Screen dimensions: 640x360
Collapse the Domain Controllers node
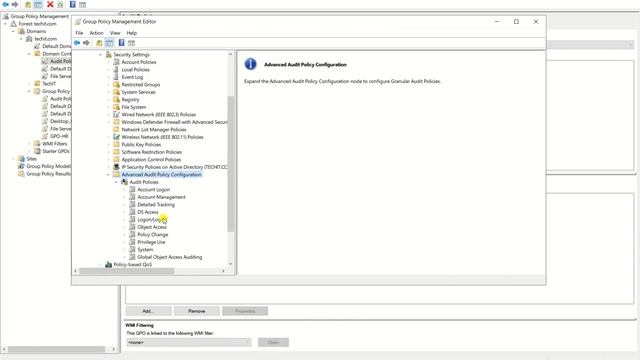pyautogui.click(x=29, y=54)
